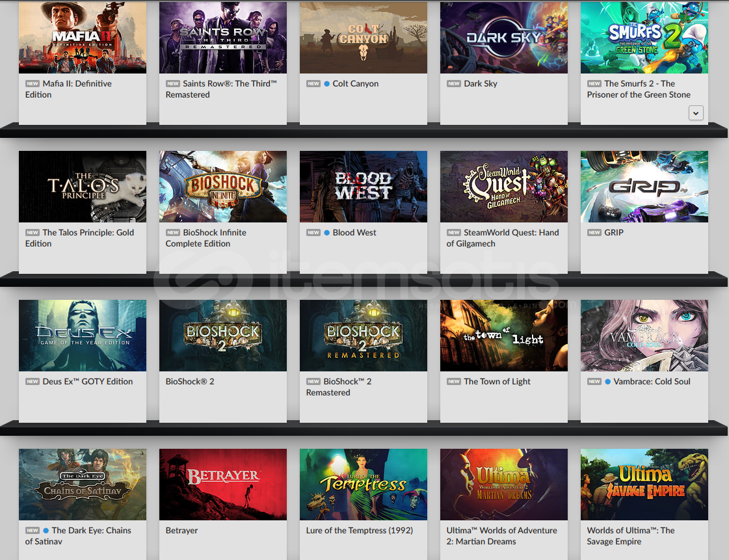This screenshot has height=560, width=729.
Task: Select the Colt Canyon cover image
Action: coord(364,38)
